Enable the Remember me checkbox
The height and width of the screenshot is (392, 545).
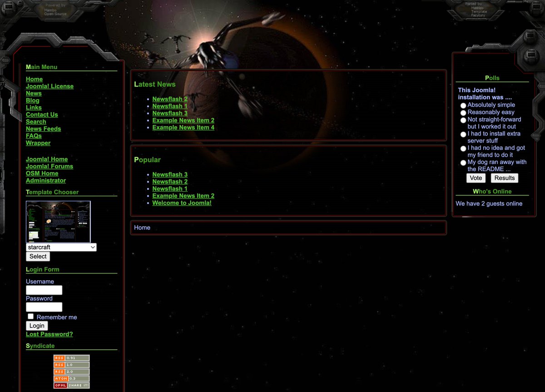coord(31,317)
